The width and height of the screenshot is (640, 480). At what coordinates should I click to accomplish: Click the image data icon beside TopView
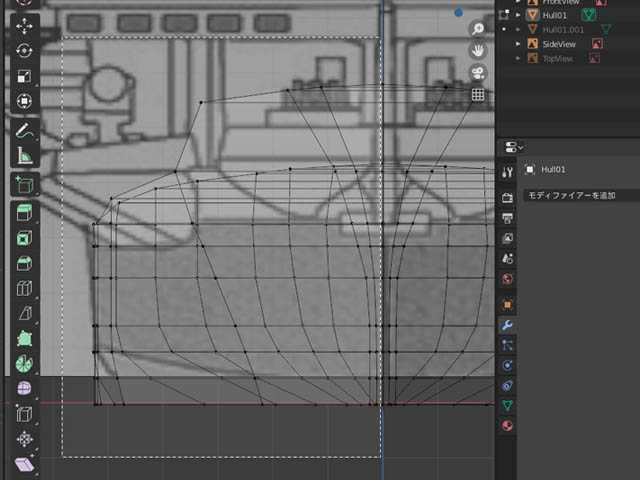coord(594,58)
